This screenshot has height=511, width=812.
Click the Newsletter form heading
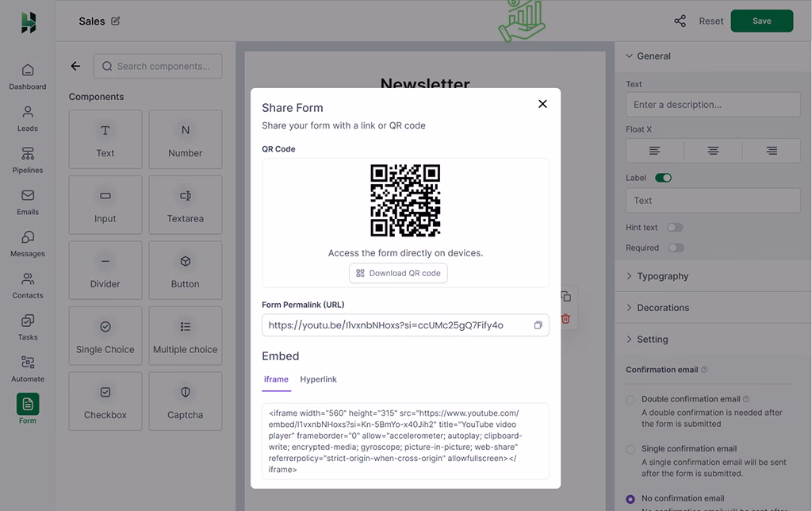[425, 83]
